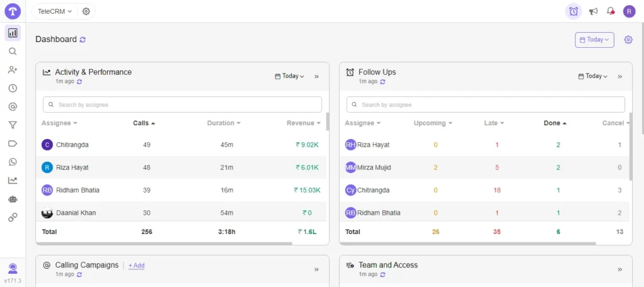This screenshot has height=287, width=644.
Task: Open the reports trend-line icon in sidebar
Action: (13, 180)
